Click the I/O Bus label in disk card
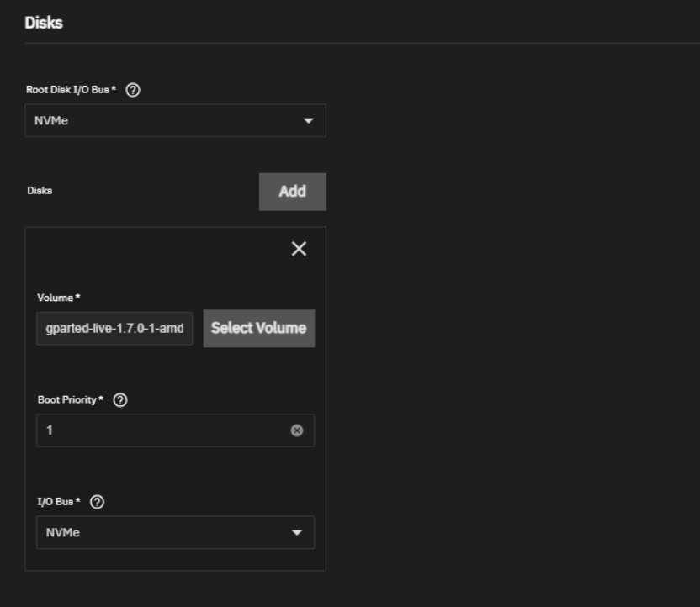700x607 pixels. [59, 502]
